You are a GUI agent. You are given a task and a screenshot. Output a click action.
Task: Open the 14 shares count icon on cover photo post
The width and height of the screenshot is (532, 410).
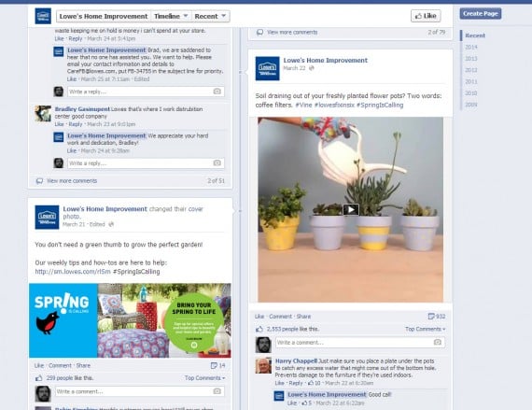tap(217, 365)
